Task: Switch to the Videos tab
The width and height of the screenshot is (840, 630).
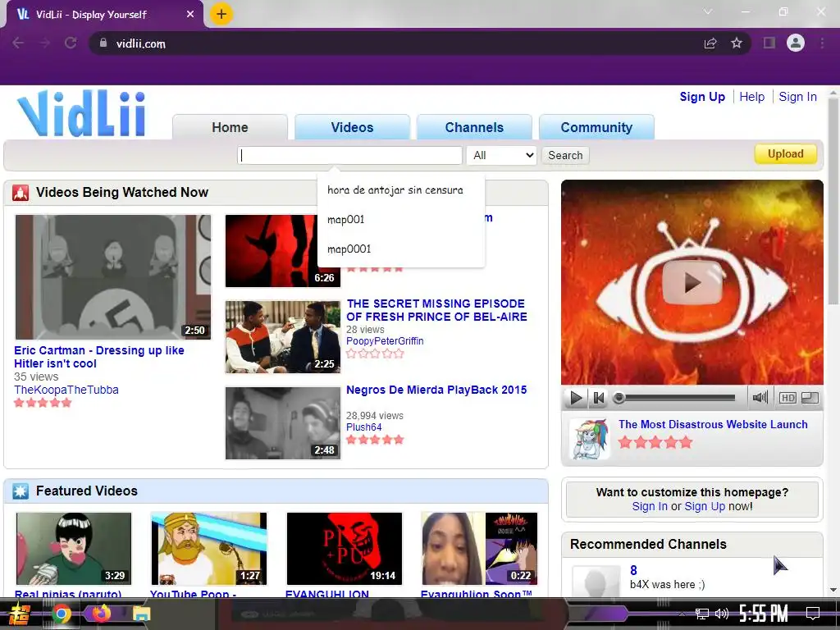Action: click(x=352, y=127)
